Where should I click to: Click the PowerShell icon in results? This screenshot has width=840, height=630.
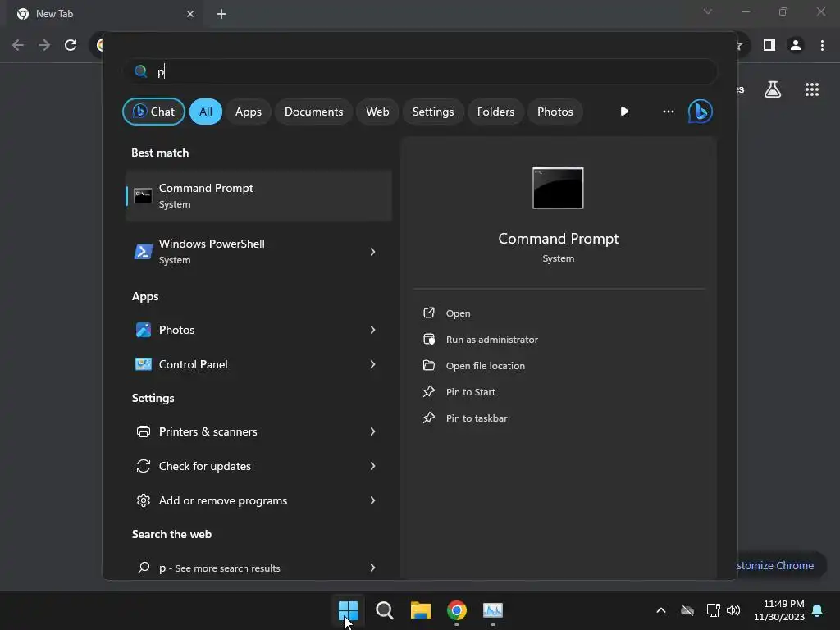pos(143,251)
